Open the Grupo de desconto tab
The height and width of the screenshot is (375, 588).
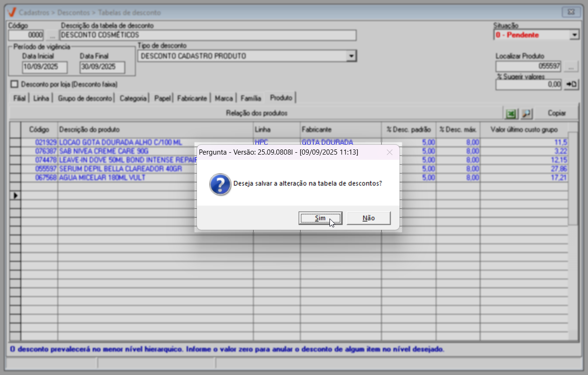coord(85,98)
